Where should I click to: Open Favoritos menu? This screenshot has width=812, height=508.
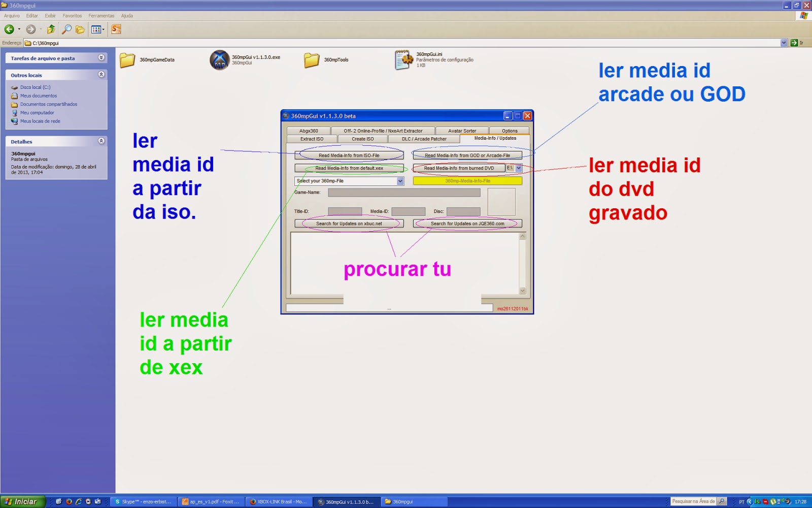pyautogui.click(x=72, y=16)
